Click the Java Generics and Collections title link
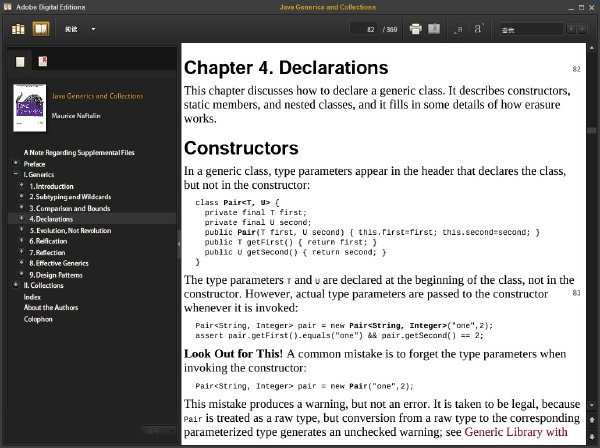Image resolution: width=600 pixels, height=448 pixels. click(x=98, y=96)
